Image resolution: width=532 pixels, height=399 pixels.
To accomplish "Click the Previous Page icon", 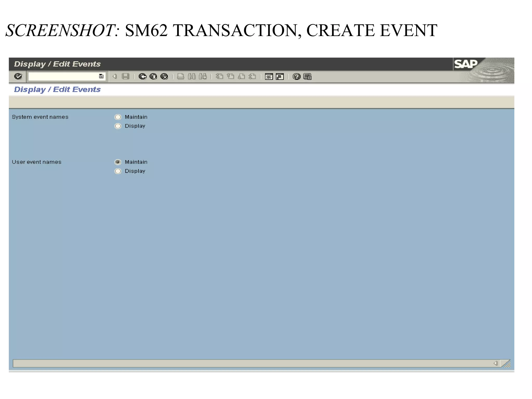I will [x=230, y=76].
